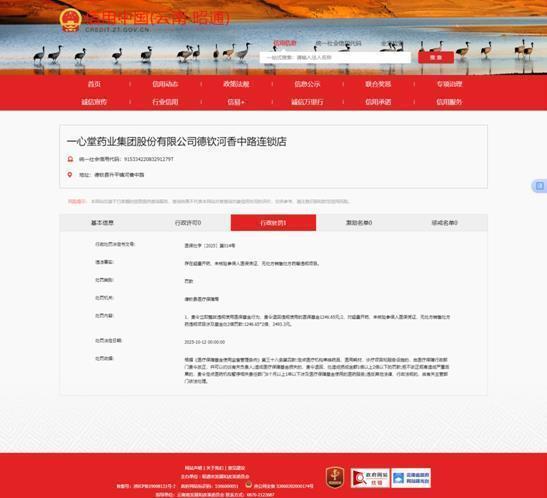Viewport: 547px width, 498px height.
Task: Open 首页 in the navigation bar
Action: pyautogui.click(x=94, y=84)
